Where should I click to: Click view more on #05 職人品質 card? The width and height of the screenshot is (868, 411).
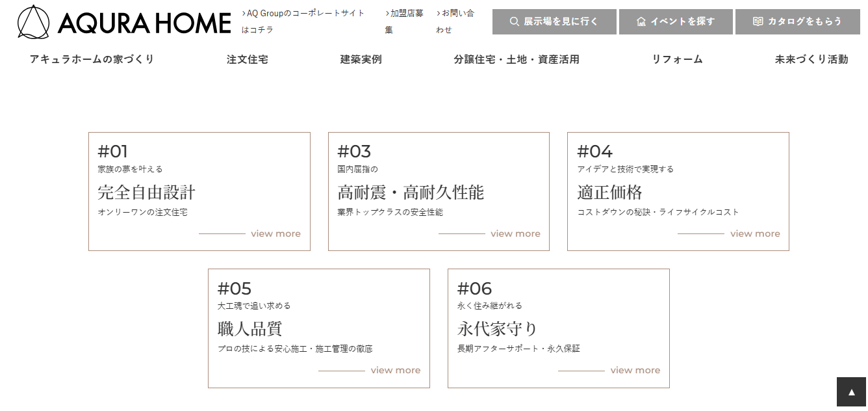[395, 370]
